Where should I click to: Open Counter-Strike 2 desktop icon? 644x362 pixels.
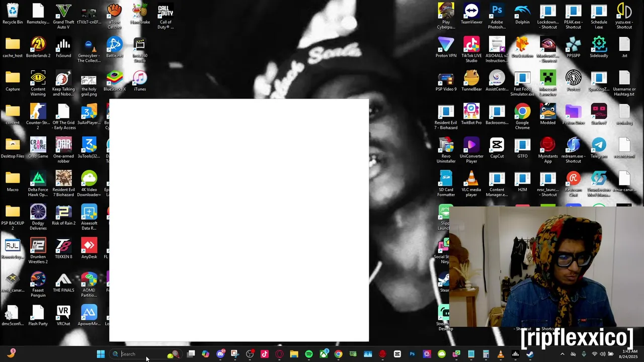(38, 117)
